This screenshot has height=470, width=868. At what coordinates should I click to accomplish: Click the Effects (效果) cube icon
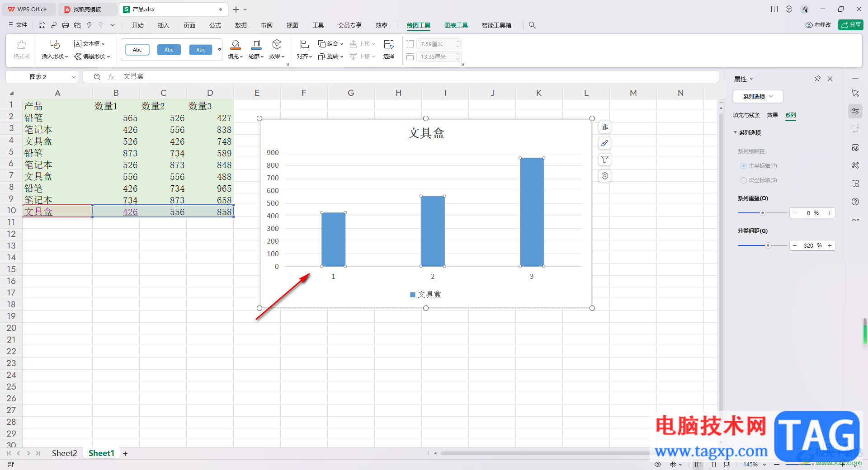277,44
